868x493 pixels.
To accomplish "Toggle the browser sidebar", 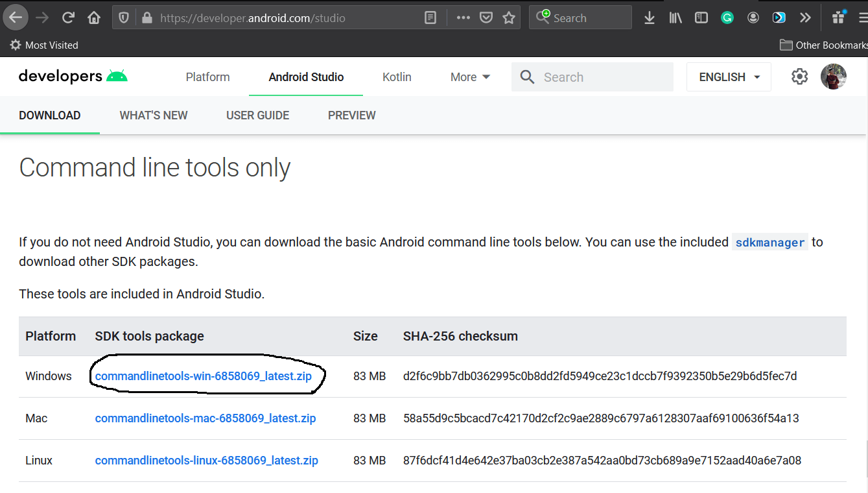I will (x=701, y=18).
